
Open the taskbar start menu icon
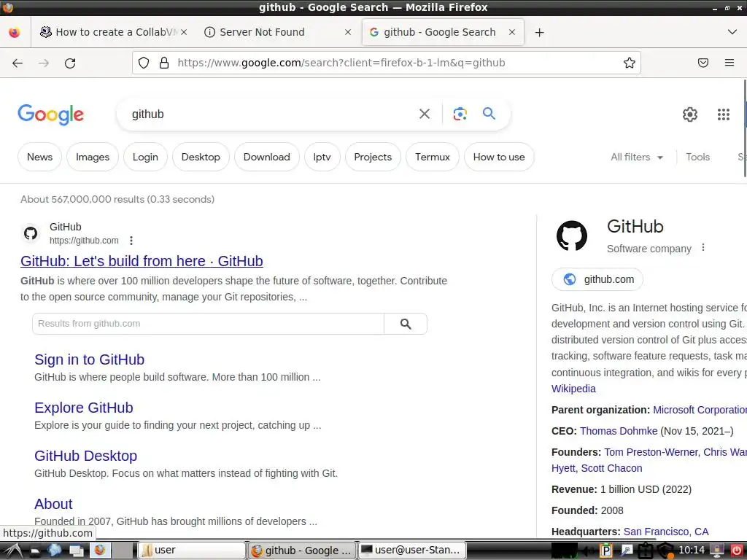[13, 551]
